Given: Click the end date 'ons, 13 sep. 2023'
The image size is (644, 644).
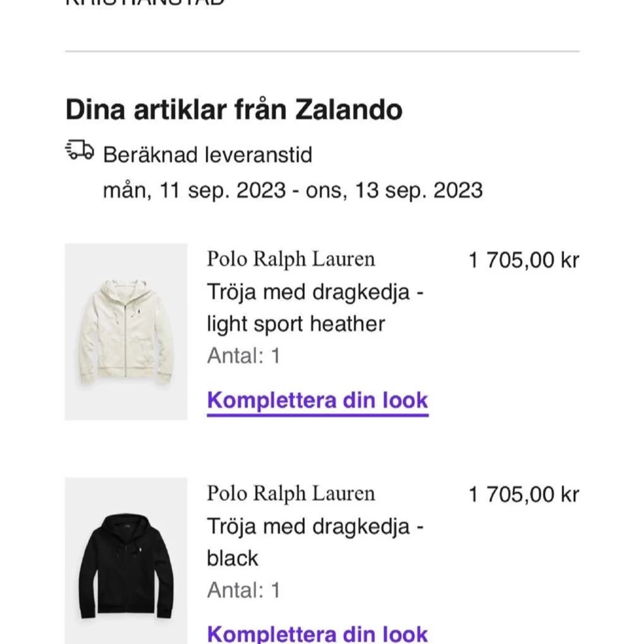Looking at the screenshot, I should coord(394,190).
